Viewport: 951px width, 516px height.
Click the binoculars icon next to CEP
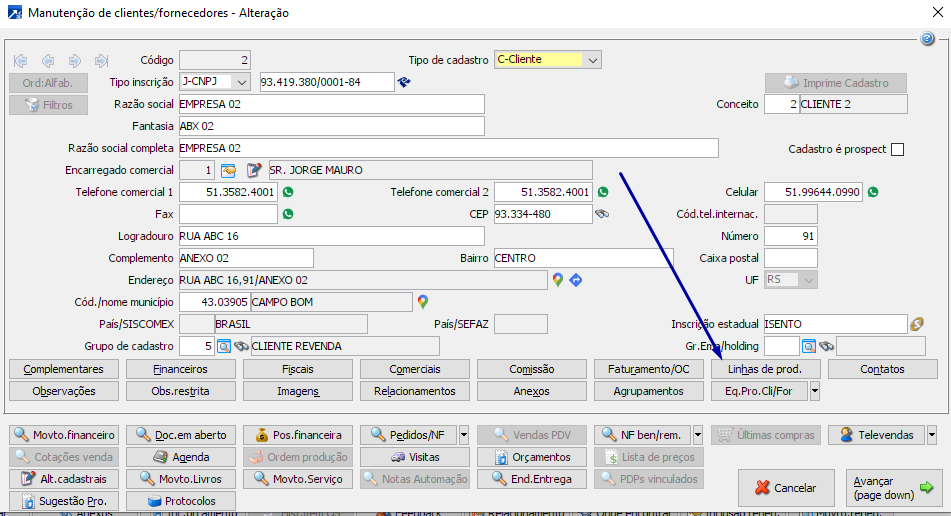click(602, 214)
